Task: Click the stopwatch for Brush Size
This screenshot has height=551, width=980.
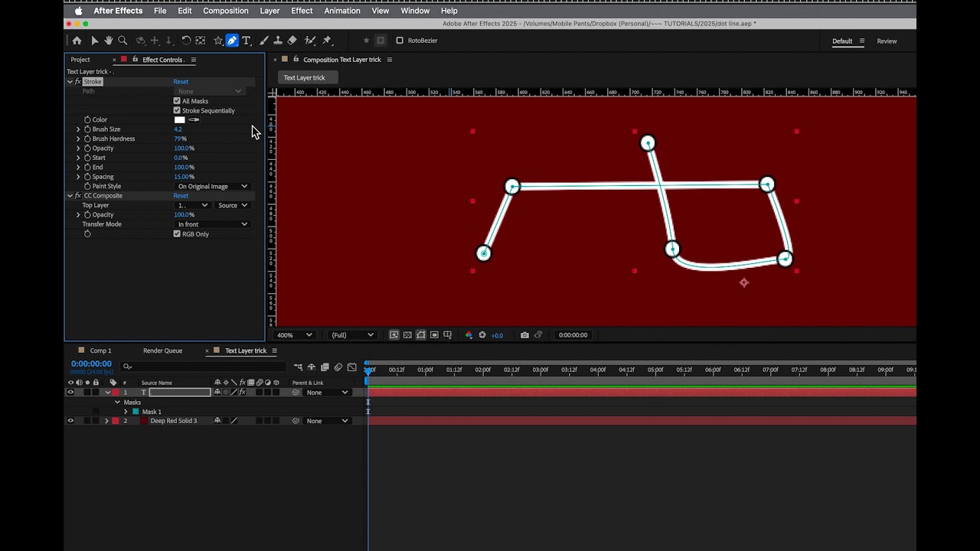Action: point(87,129)
